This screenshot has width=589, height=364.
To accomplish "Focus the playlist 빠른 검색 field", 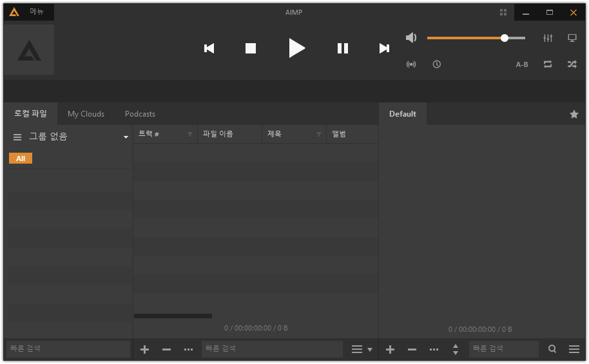I will [x=504, y=349].
